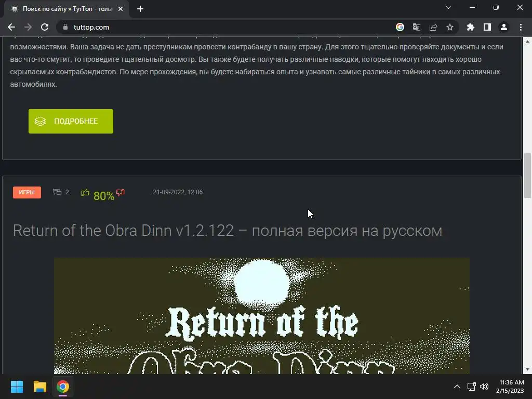Click the orange ИГРЫ category tag

pyautogui.click(x=27, y=192)
